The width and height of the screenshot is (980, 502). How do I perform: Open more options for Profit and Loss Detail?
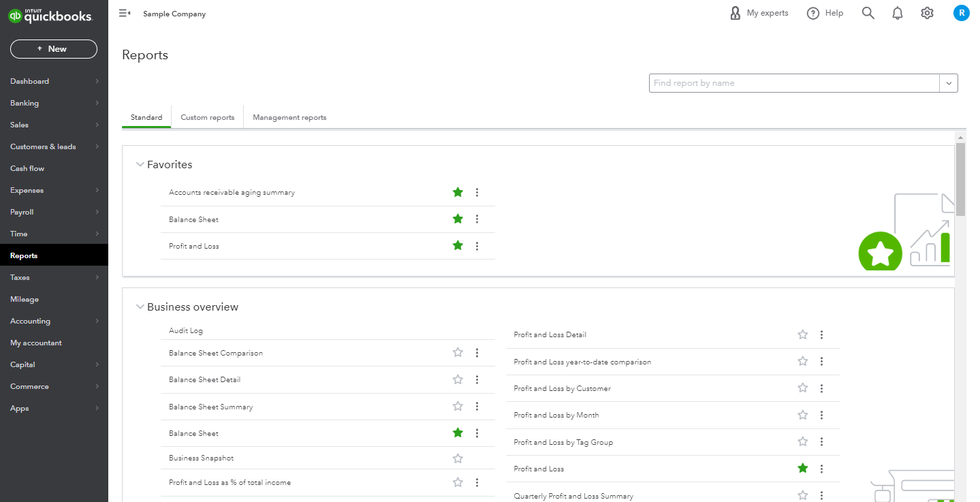821,334
